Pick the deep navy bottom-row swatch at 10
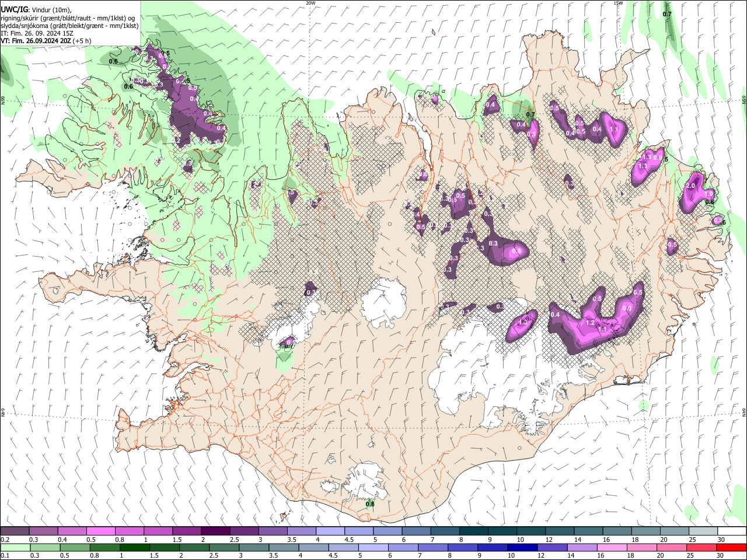Viewport: 747px width, 560px height. (522, 547)
